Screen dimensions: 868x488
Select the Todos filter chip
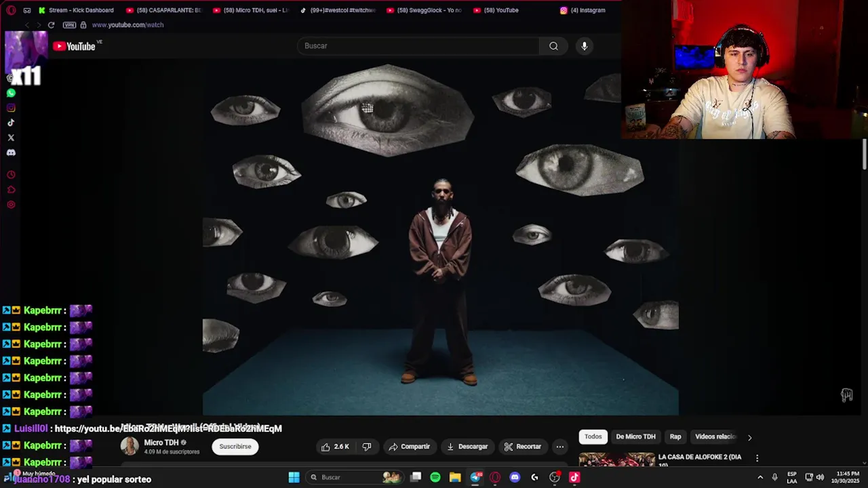(x=593, y=436)
